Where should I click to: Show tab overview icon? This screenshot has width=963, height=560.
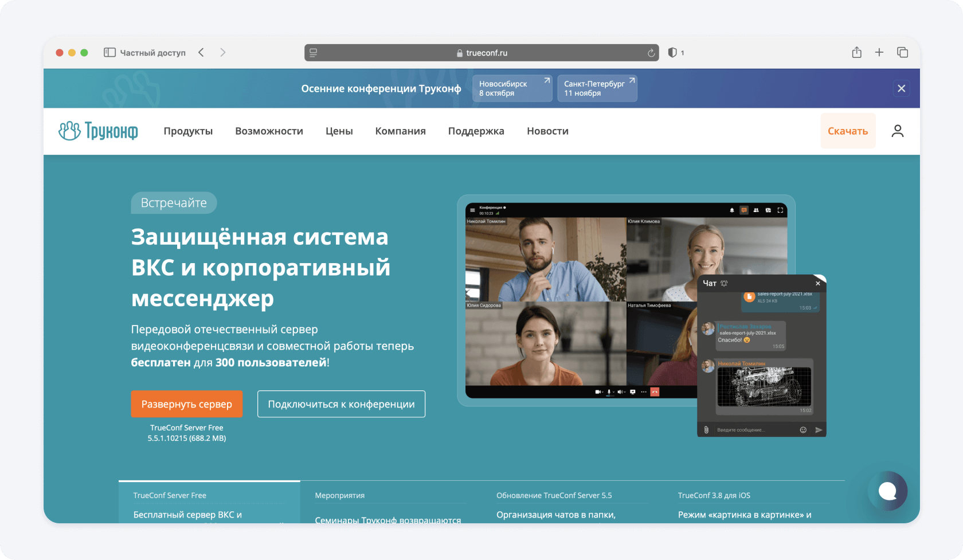[x=902, y=53]
